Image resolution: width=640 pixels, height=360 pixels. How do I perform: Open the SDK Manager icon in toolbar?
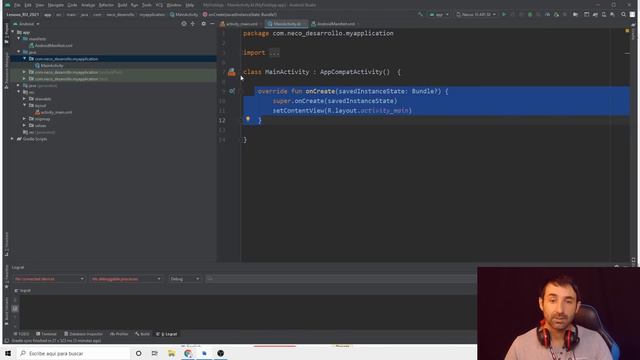point(613,14)
